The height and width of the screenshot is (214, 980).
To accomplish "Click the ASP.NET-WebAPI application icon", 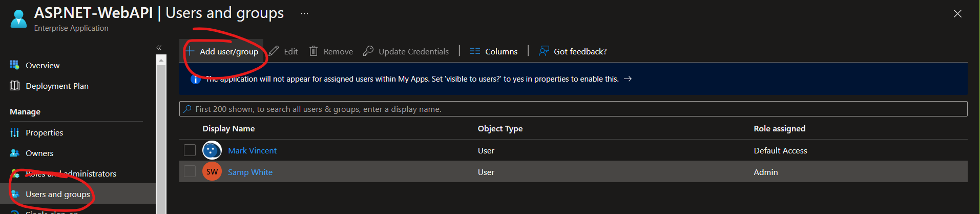I will click(19, 18).
